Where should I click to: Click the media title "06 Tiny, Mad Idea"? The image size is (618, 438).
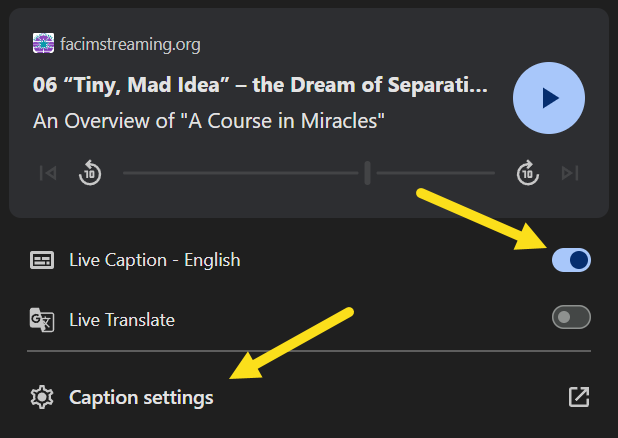pos(260,85)
